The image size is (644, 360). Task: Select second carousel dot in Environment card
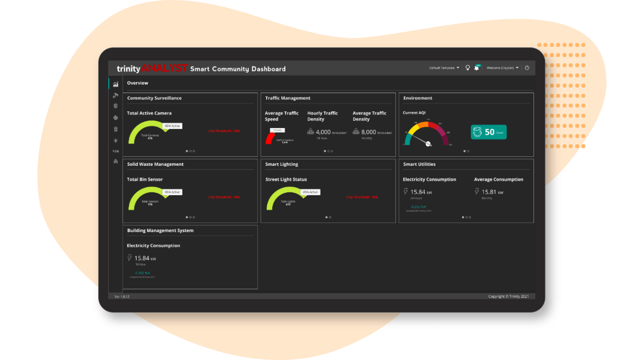[468, 151]
